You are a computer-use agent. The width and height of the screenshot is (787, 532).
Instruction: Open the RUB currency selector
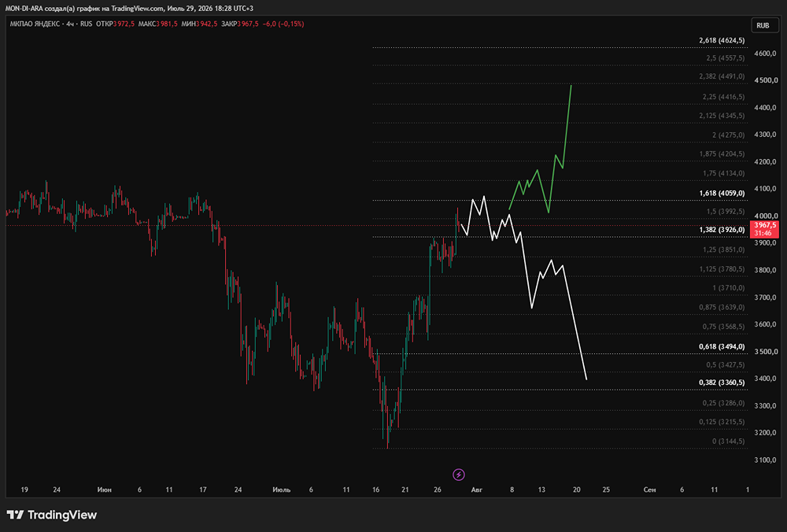tap(763, 26)
